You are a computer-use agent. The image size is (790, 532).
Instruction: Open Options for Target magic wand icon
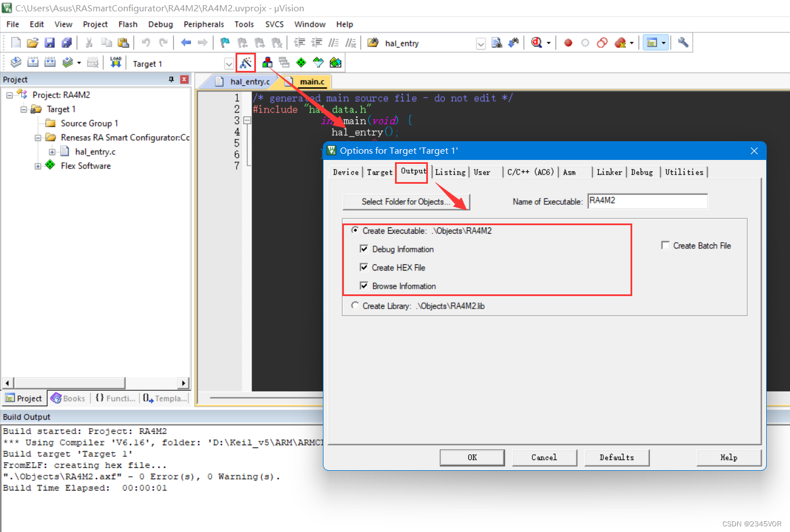coord(246,62)
